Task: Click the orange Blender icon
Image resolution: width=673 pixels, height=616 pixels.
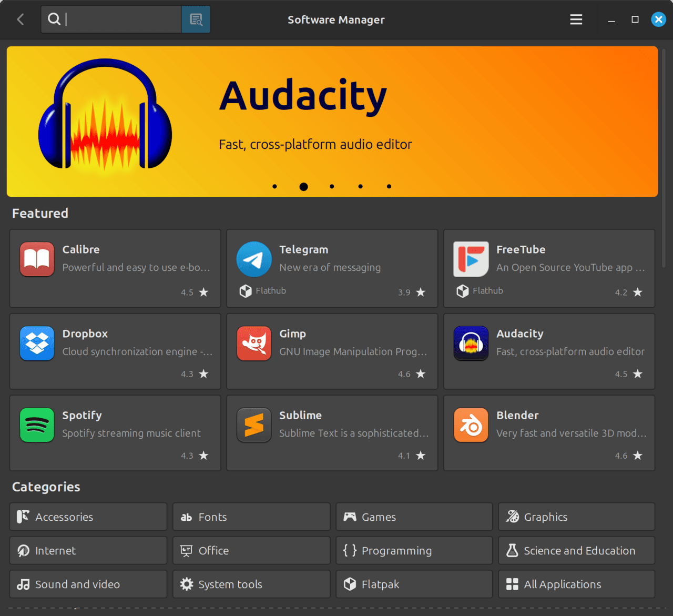Action: pyautogui.click(x=471, y=425)
